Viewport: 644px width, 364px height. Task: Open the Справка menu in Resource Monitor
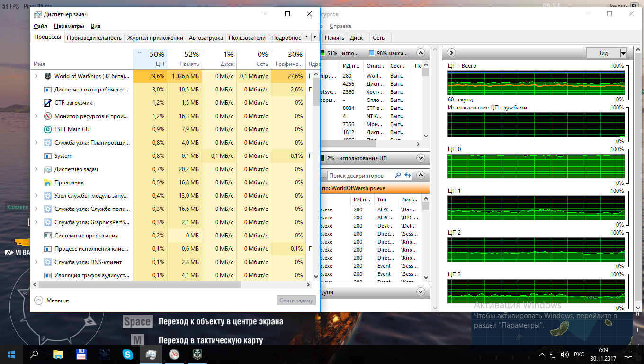[340, 26]
